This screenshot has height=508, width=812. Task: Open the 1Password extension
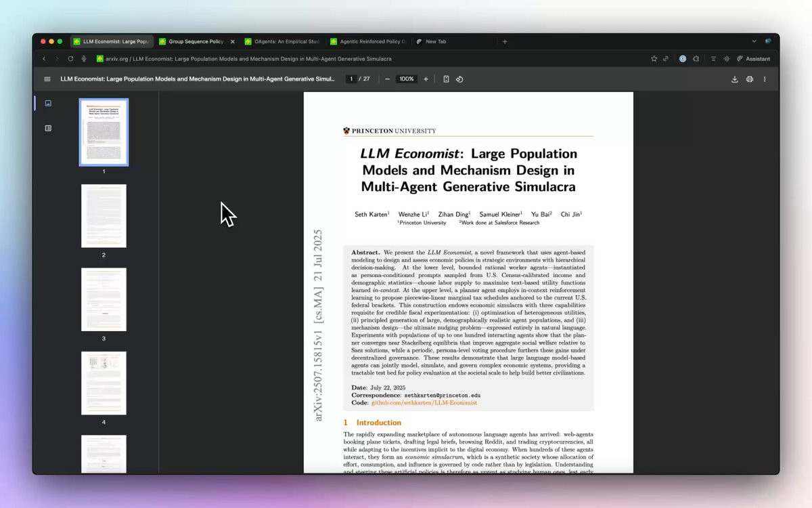(683, 59)
